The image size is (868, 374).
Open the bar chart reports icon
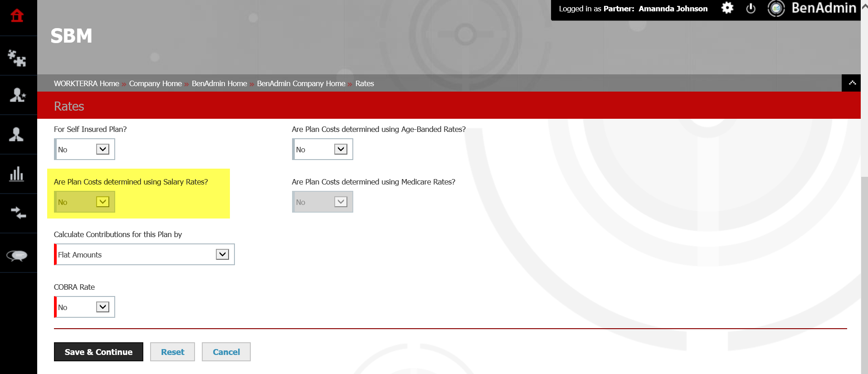17,174
